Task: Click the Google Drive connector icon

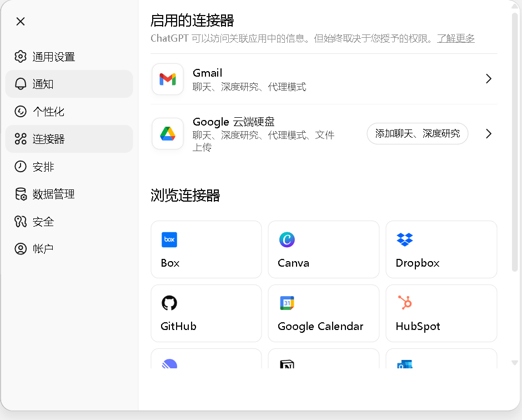Action: click(x=168, y=134)
